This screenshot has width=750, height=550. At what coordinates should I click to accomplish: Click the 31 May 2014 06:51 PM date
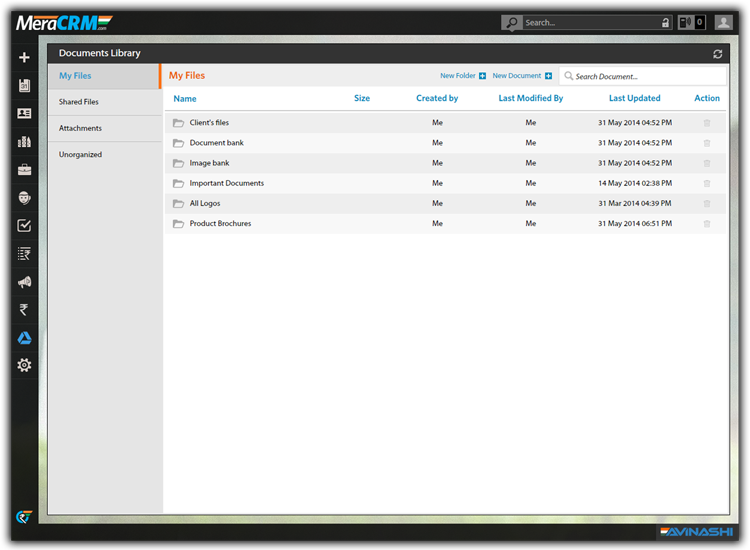(635, 223)
